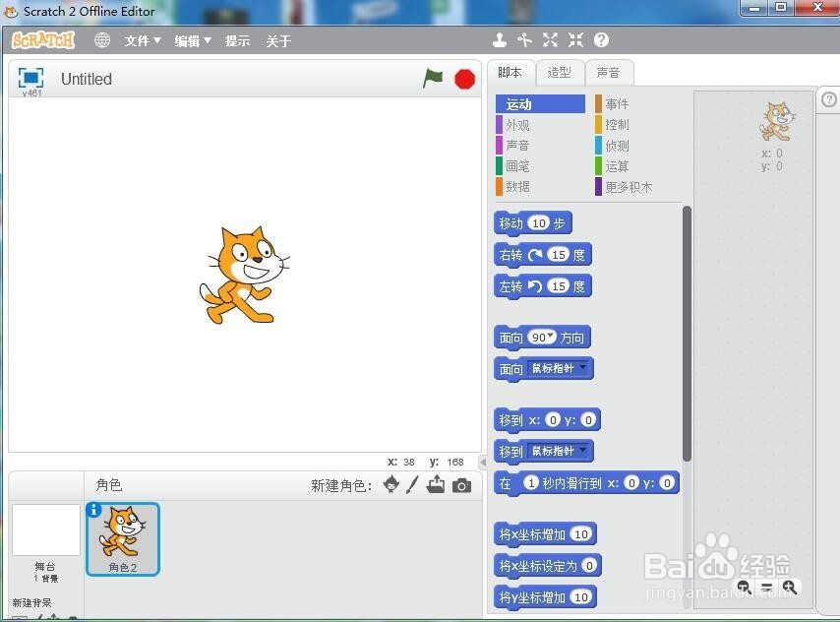Switch to the 造型 tab

(560, 73)
